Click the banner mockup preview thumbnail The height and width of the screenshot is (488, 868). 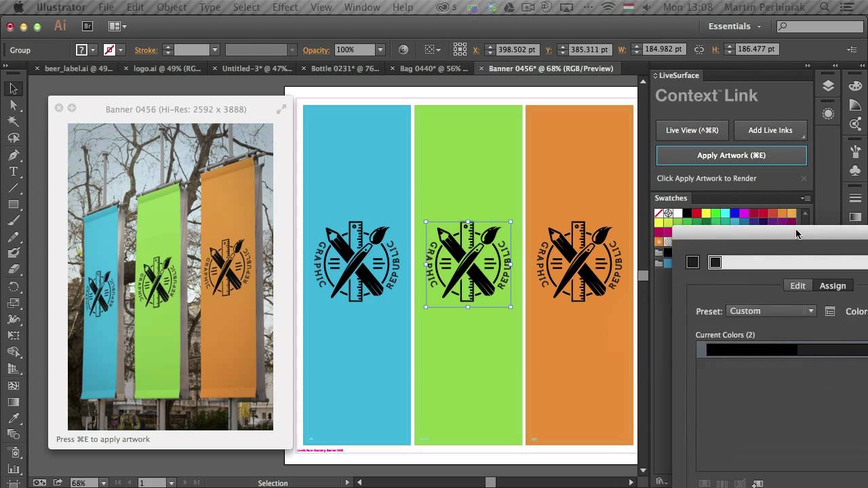point(170,277)
